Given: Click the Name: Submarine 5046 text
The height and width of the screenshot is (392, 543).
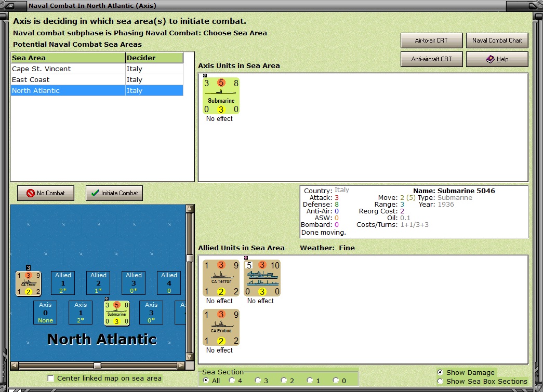Looking at the screenshot, I should tap(454, 191).
